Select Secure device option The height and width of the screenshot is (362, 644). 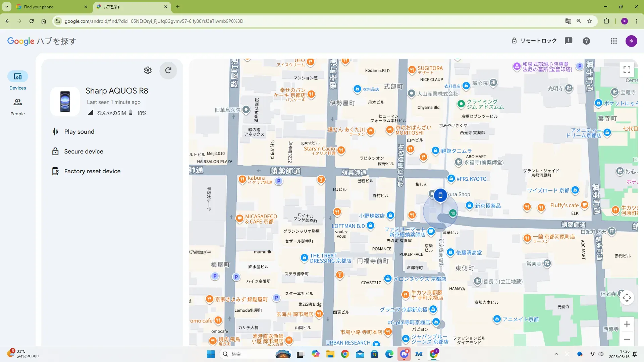tap(84, 152)
